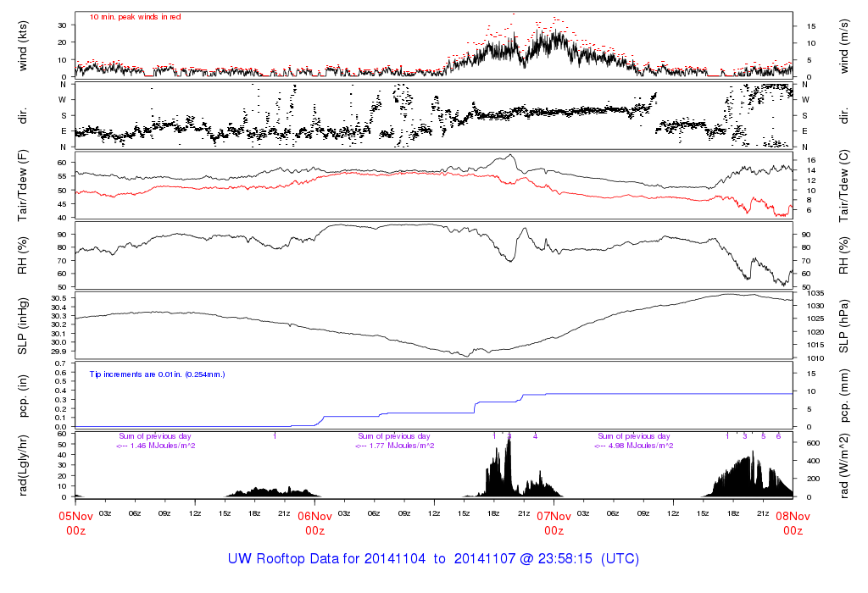Click the "4.98 MJoules/m^2" daily sum

coord(641,446)
